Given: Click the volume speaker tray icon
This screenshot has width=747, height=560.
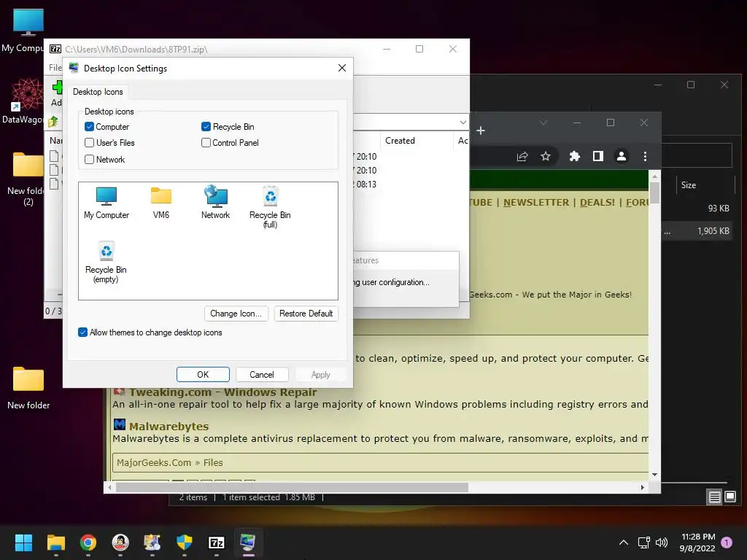Looking at the screenshot, I should (x=661, y=542).
